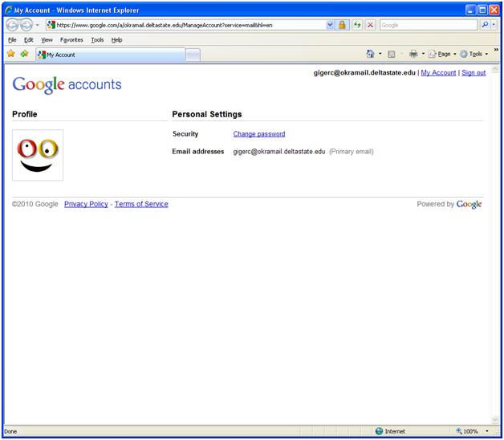
Task: Click primary email gigerc@okramail.deltastate.edu text
Action: pyautogui.click(x=279, y=152)
